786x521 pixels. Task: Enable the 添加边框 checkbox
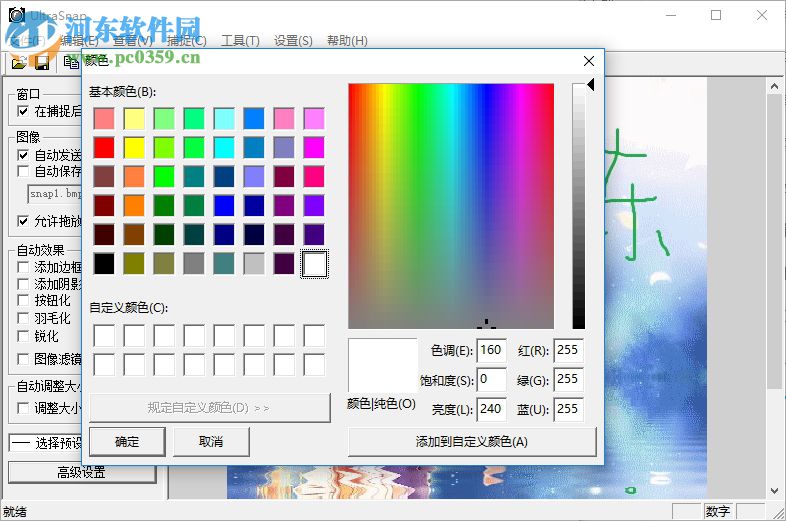(23, 267)
